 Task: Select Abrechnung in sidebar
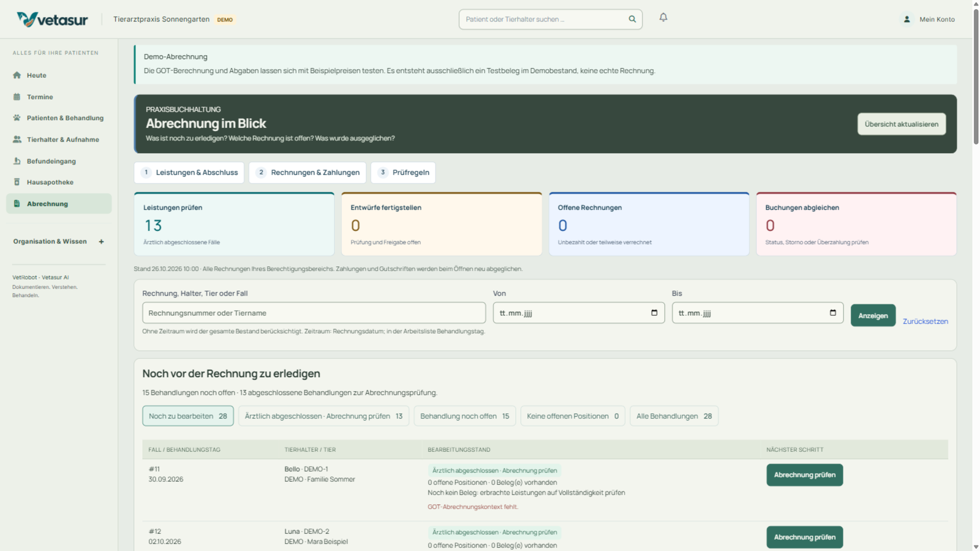tap(59, 204)
